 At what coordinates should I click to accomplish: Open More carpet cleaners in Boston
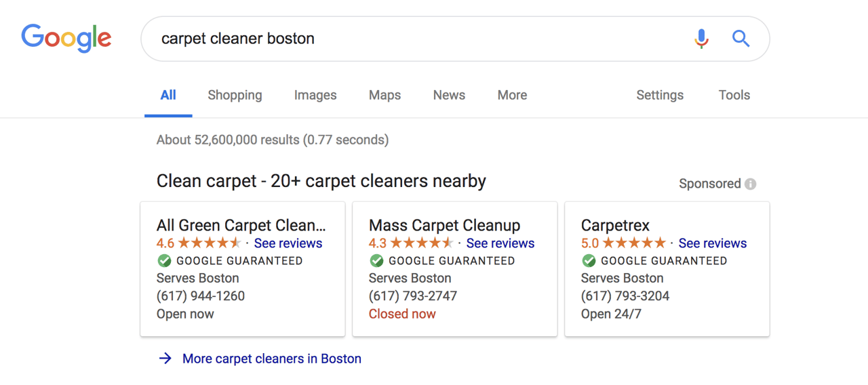pyautogui.click(x=271, y=359)
